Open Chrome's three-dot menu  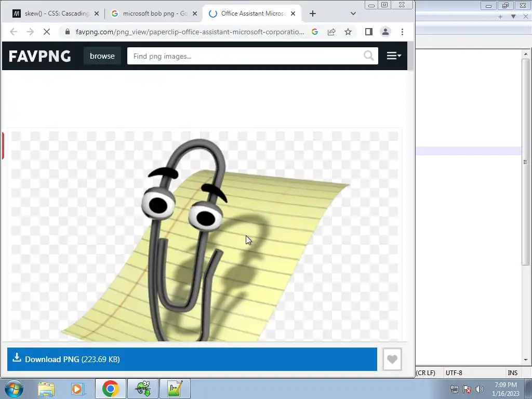(x=402, y=32)
